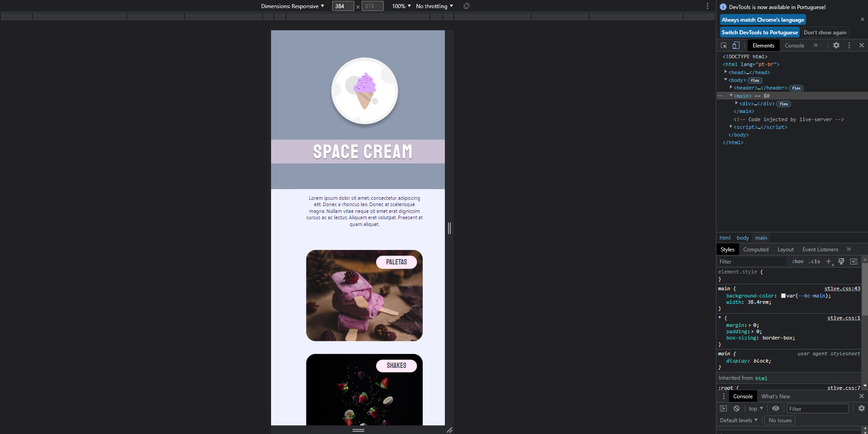Open the Event Listeners tab
868x434 pixels.
click(x=820, y=250)
